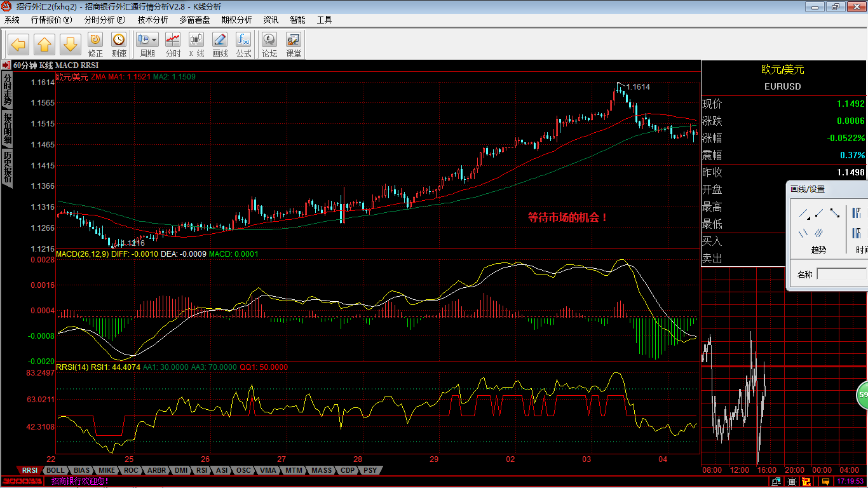Click the red 记 icon in status bar

click(806, 482)
